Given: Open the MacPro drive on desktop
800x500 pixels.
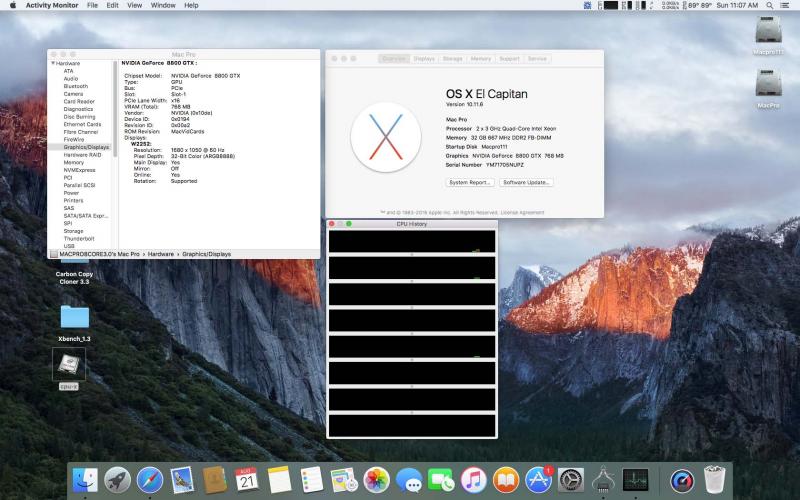Looking at the screenshot, I should (x=768, y=87).
